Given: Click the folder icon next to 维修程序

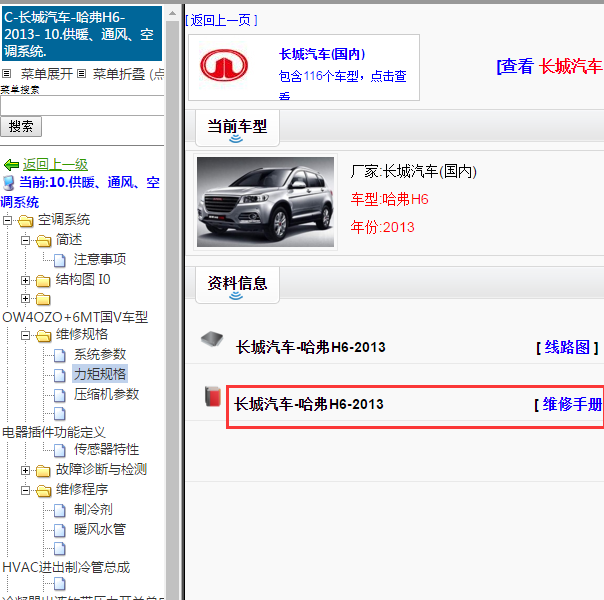Looking at the screenshot, I should tap(44, 491).
